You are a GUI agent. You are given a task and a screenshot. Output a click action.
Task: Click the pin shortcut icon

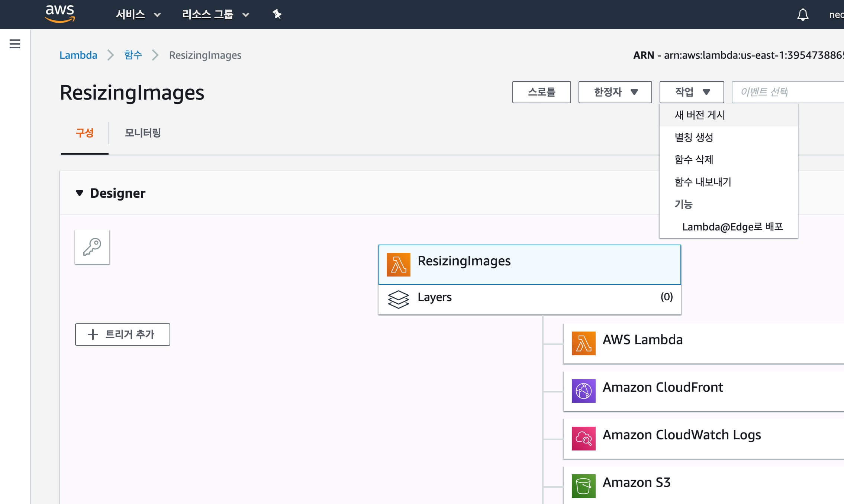point(277,14)
